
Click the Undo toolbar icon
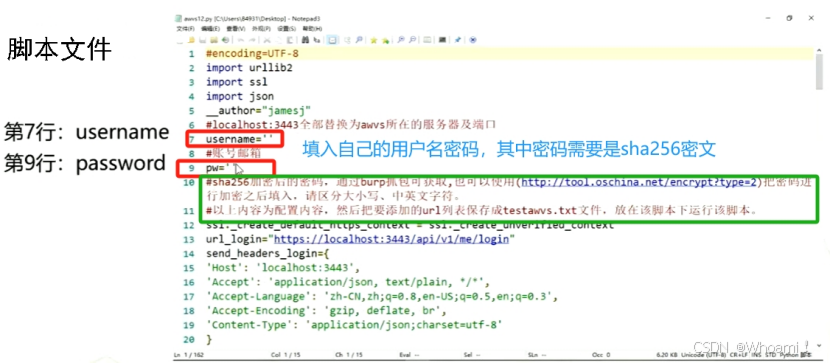coord(240,40)
